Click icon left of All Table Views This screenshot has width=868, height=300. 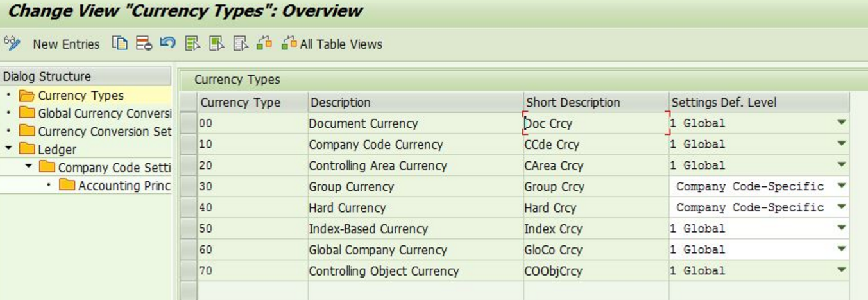264,43
